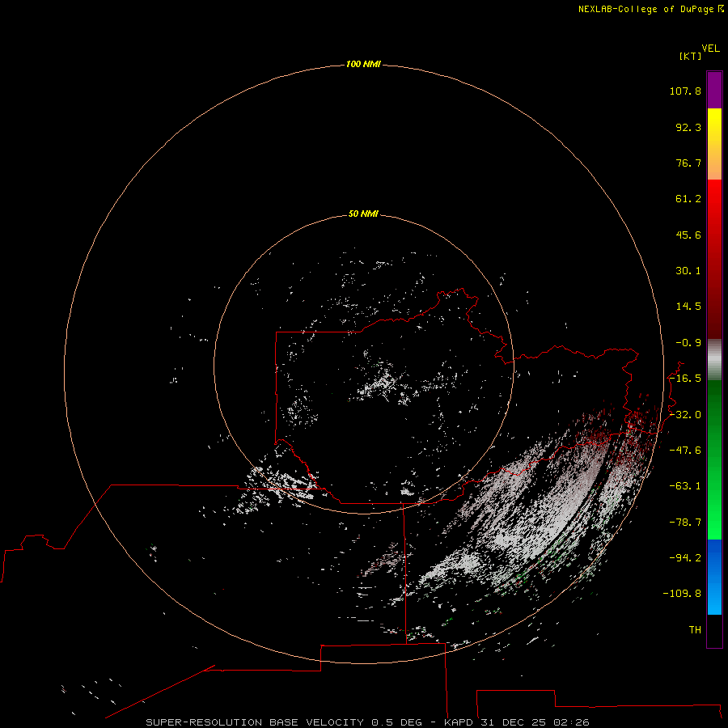Click the 76.7 legend value
Screen dimensions: 728x728
[688, 163]
